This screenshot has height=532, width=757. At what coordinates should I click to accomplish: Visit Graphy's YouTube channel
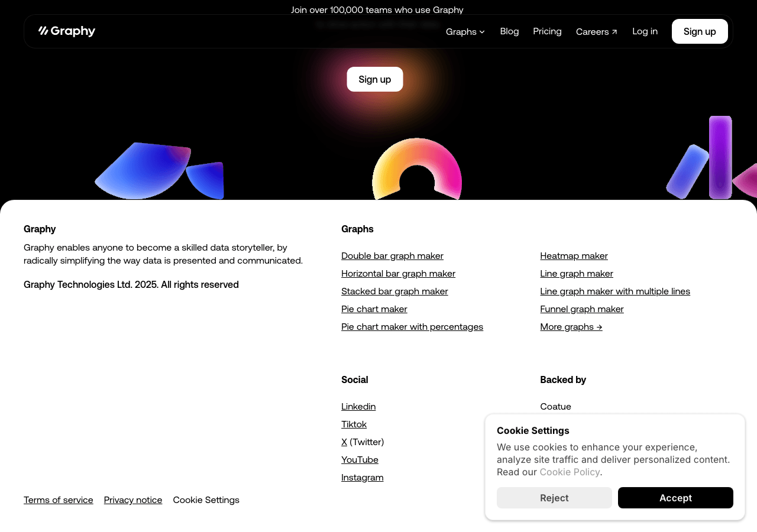click(x=360, y=459)
